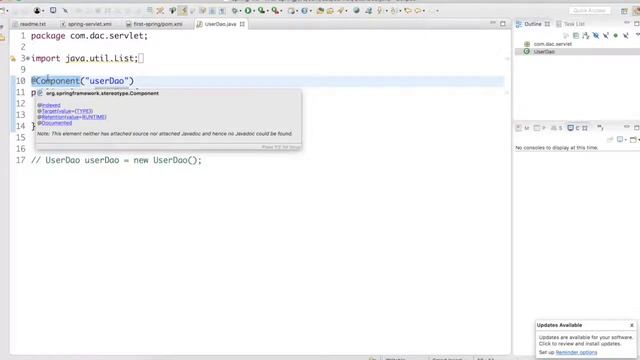This screenshot has height=360, width=640.
Task: Click the Reminder options link
Action: 576,352
